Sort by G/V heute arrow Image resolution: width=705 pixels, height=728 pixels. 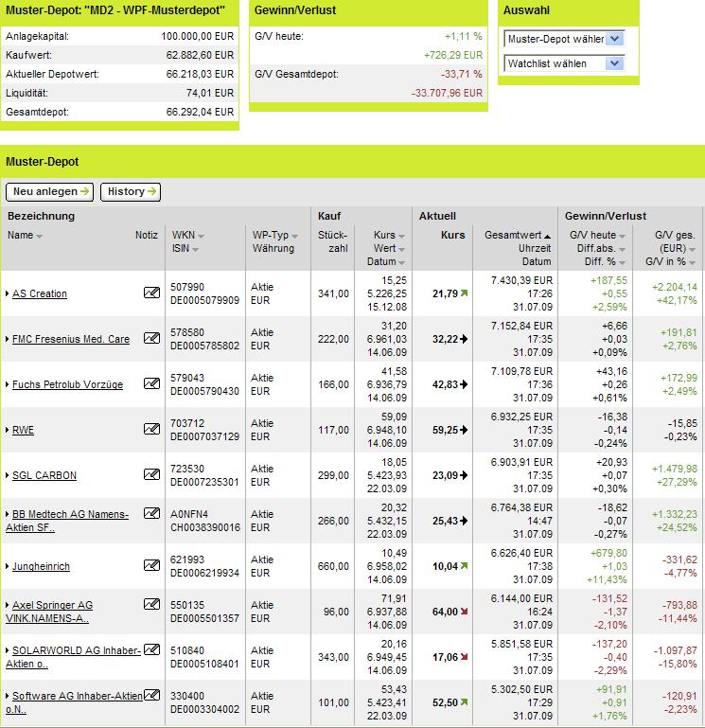pyautogui.click(x=622, y=237)
